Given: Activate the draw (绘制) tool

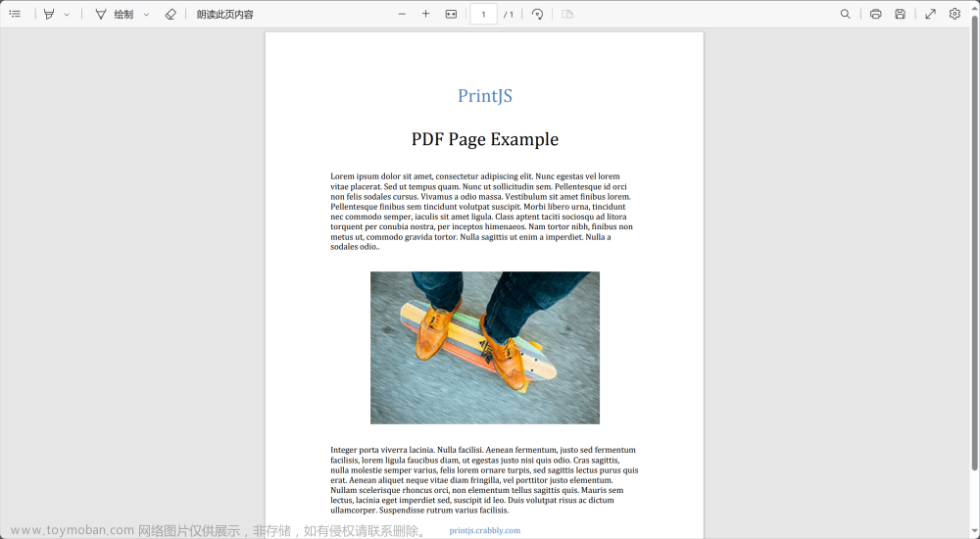Looking at the screenshot, I should pos(115,14).
